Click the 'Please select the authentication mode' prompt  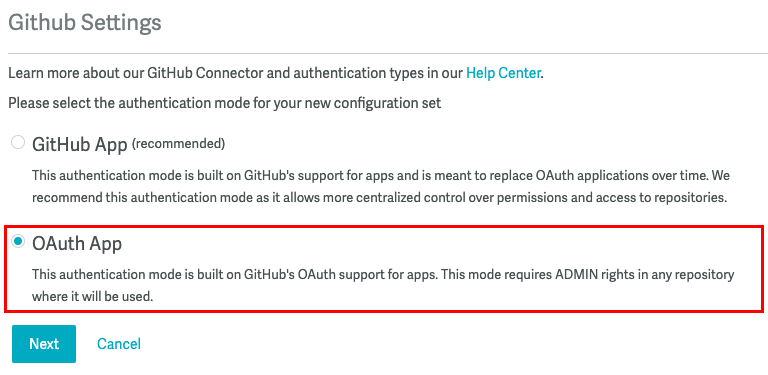[225, 103]
